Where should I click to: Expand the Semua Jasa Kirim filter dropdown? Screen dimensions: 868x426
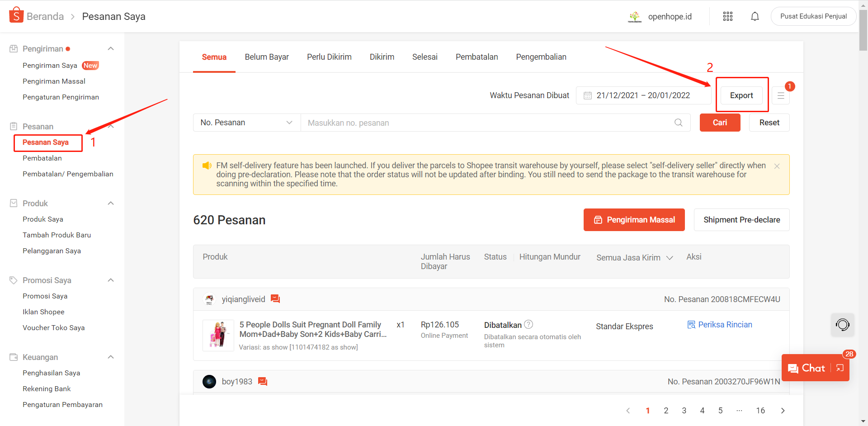pyautogui.click(x=634, y=258)
